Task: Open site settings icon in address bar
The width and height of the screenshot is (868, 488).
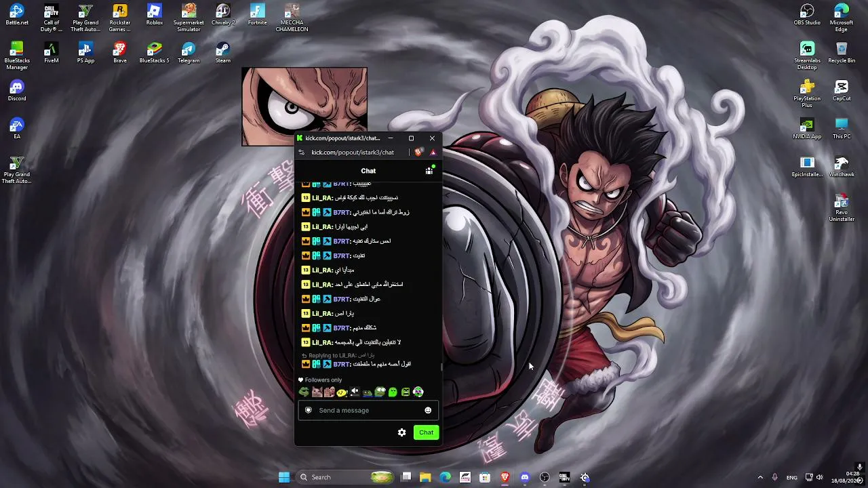Action: (302, 152)
